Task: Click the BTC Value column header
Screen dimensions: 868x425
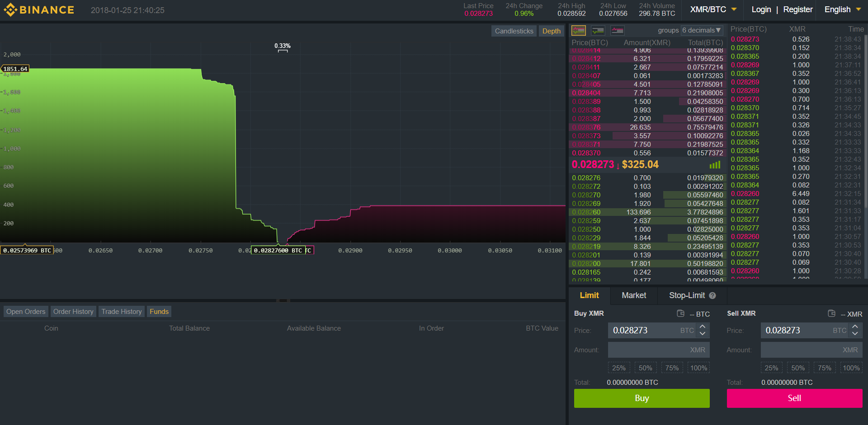Action: click(542, 328)
